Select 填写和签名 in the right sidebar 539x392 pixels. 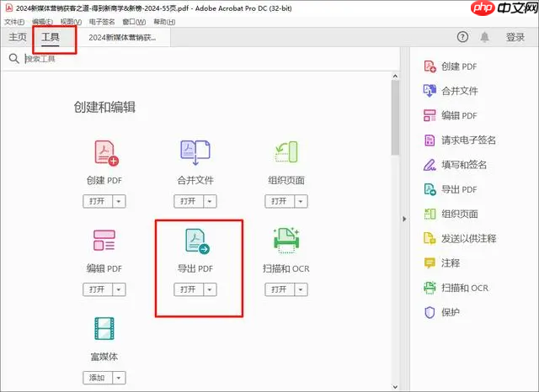coord(455,165)
